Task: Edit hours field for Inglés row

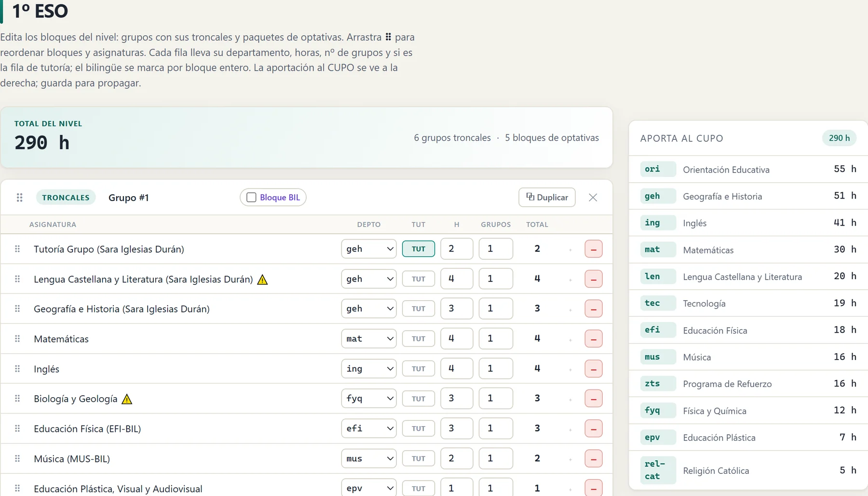Action: point(457,369)
